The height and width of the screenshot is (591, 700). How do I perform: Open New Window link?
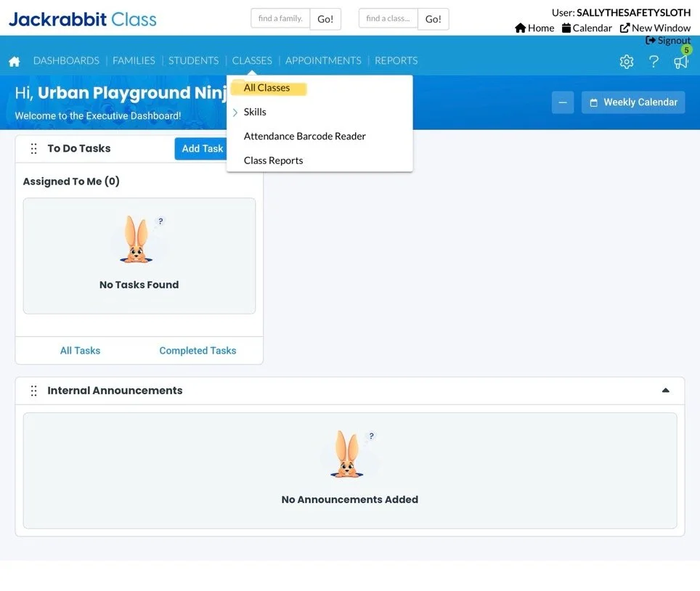[655, 28]
